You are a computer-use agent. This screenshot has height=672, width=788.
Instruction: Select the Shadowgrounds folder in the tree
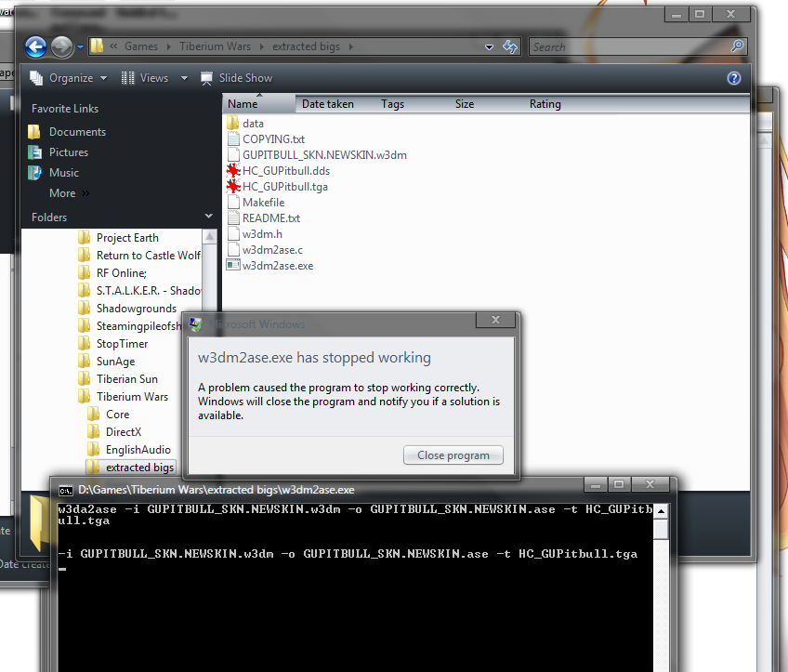127,308
